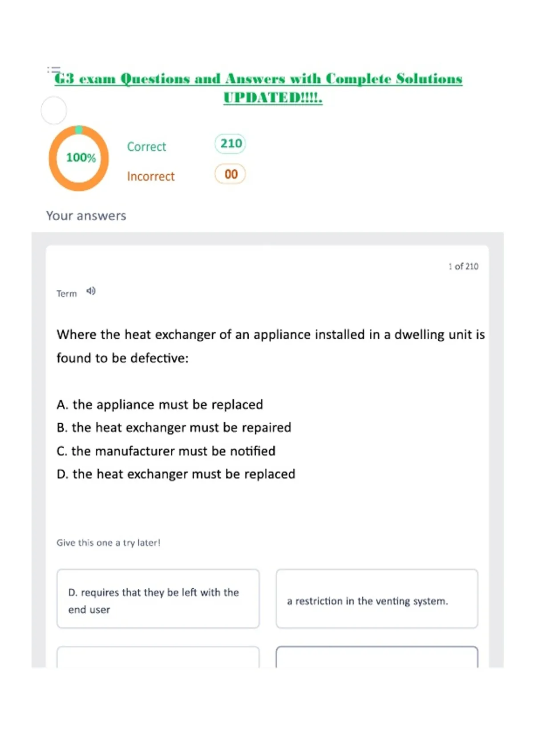Click the 'Your answers' section heading

tap(86, 216)
